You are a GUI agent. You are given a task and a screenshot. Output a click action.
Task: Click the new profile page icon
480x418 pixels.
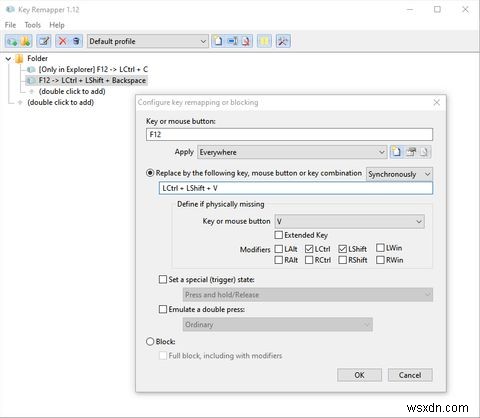218,41
